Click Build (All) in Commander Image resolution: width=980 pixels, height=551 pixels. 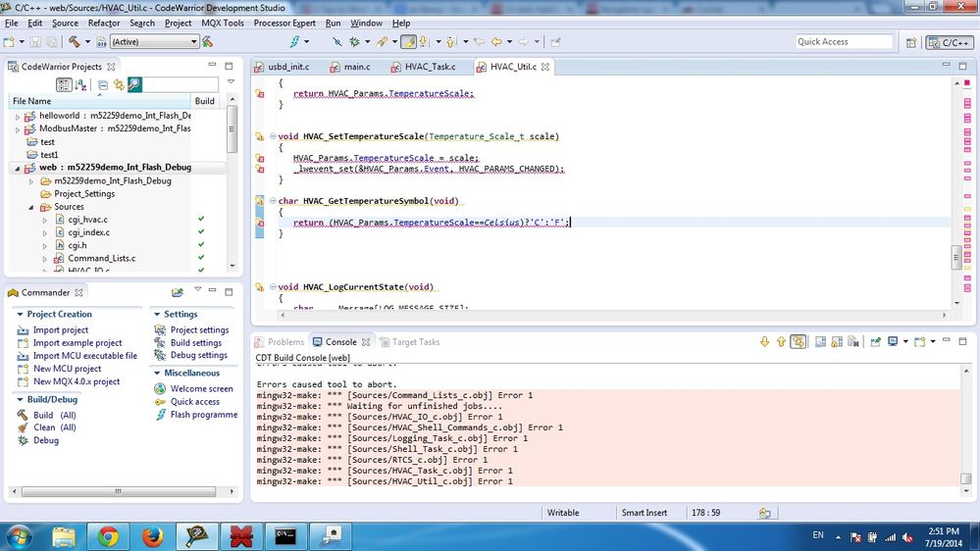coord(54,416)
